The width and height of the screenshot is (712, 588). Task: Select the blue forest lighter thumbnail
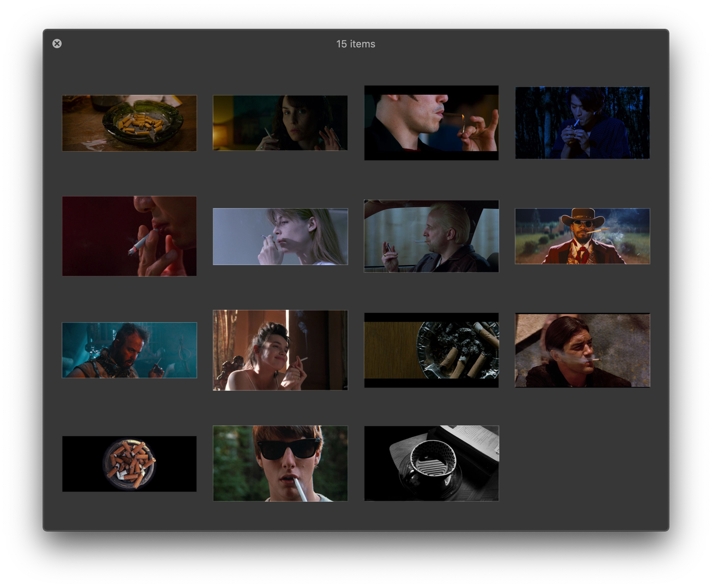[x=583, y=123]
